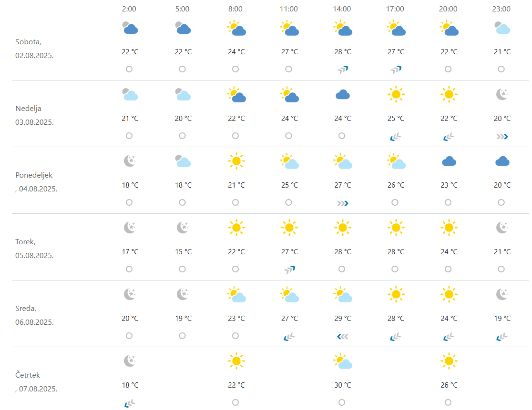Click the Nedelja 23:00 wind arrow icon

pyautogui.click(x=502, y=137)
